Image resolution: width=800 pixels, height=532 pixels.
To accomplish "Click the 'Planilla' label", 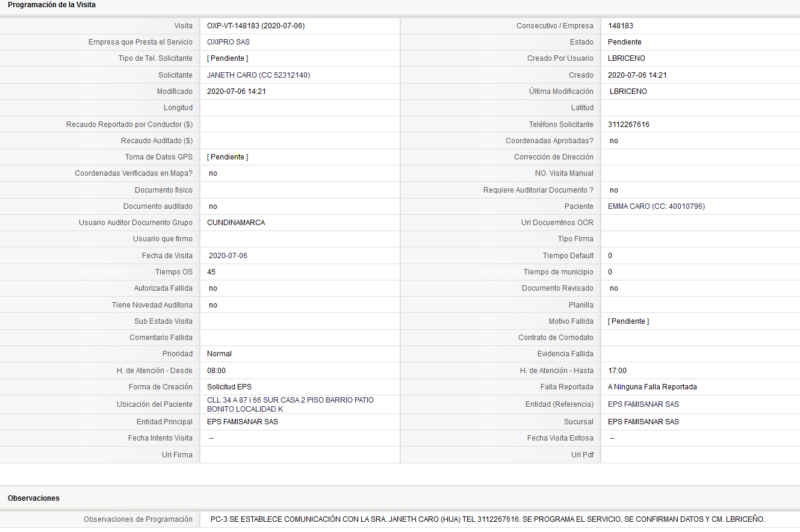I will (581, 305).
